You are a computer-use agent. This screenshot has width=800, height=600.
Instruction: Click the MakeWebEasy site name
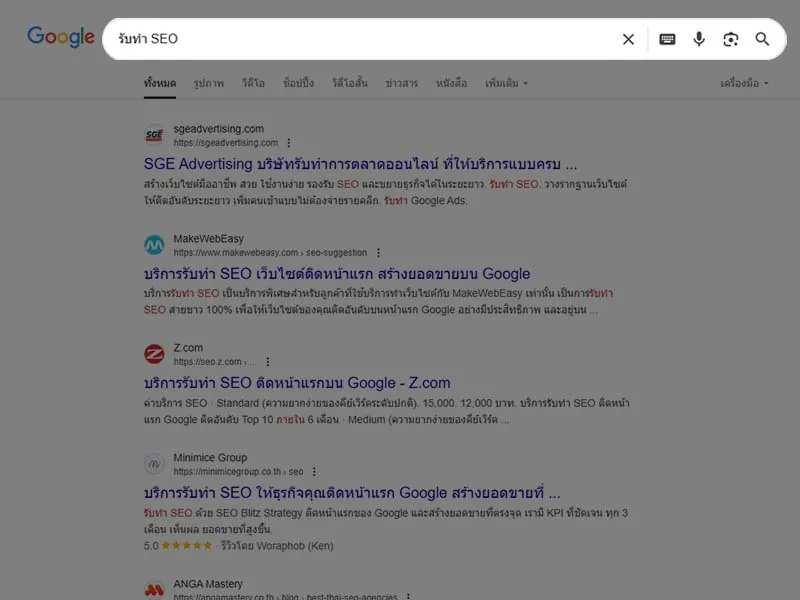pyautogui.click(x=208, y=238)
